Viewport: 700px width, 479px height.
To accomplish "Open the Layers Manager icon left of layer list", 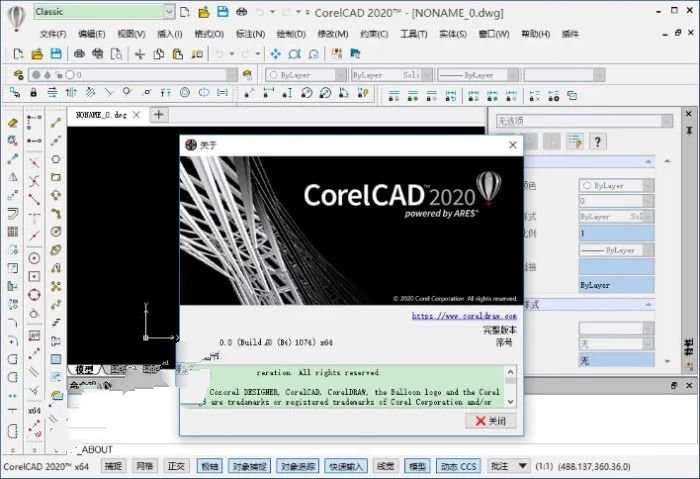I will pos(18,75).
